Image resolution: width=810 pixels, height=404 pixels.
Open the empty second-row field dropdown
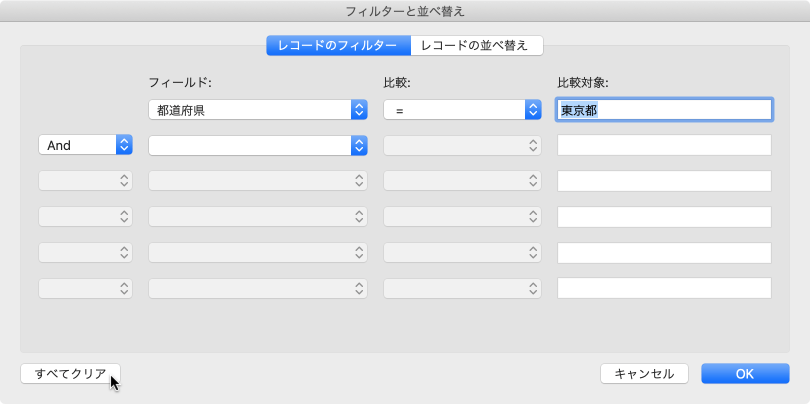258,145
